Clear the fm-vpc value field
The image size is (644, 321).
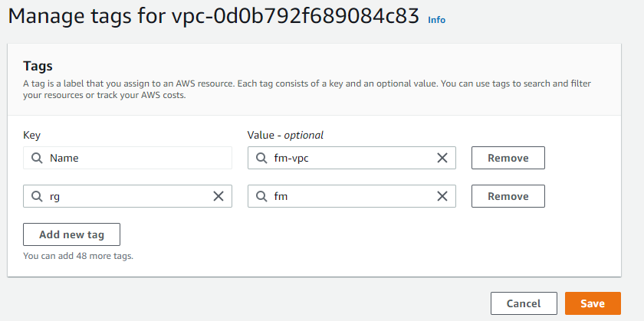pos(442,158)
